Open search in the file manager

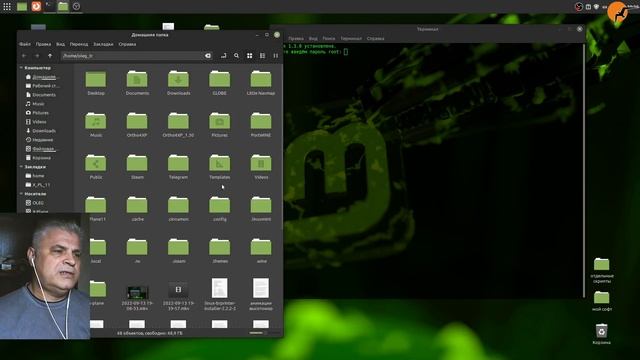point(236,56)
